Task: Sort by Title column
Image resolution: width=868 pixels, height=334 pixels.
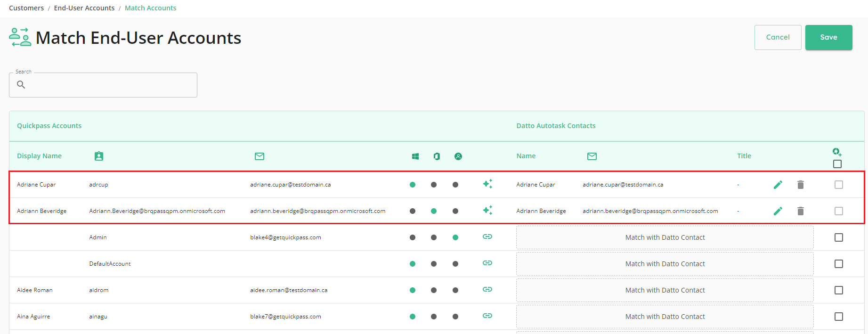Action: click(744, 156)
